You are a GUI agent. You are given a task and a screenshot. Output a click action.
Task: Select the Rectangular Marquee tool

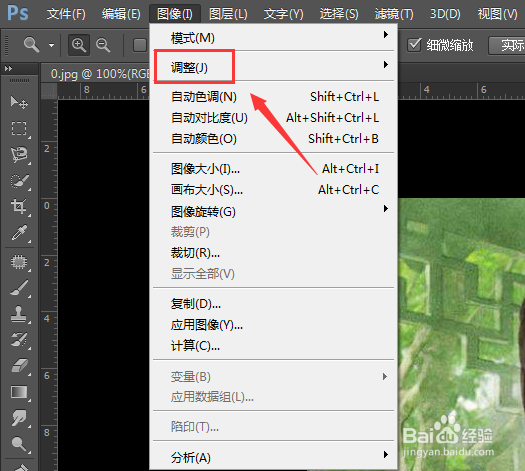pyautogui.click(x=19, y=128)
